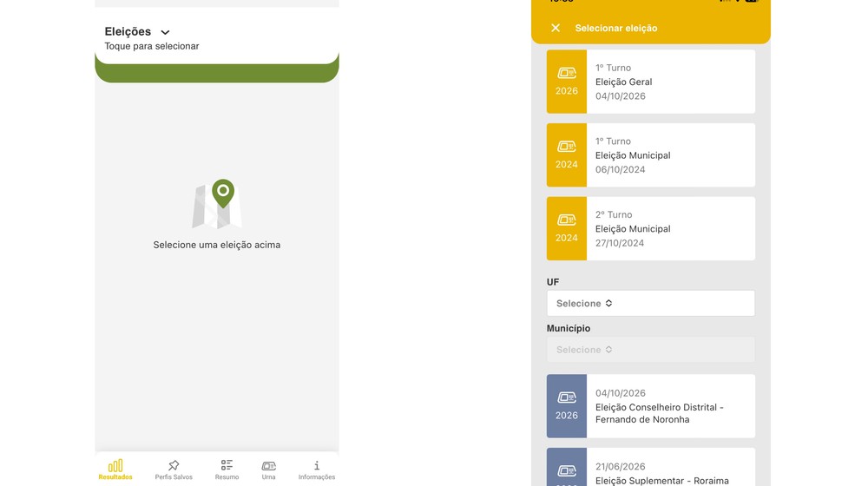Select 1º Turno Eleição Municipal 06/10/2024
Viewport: 868px width, 486px height.
point(650,155)
